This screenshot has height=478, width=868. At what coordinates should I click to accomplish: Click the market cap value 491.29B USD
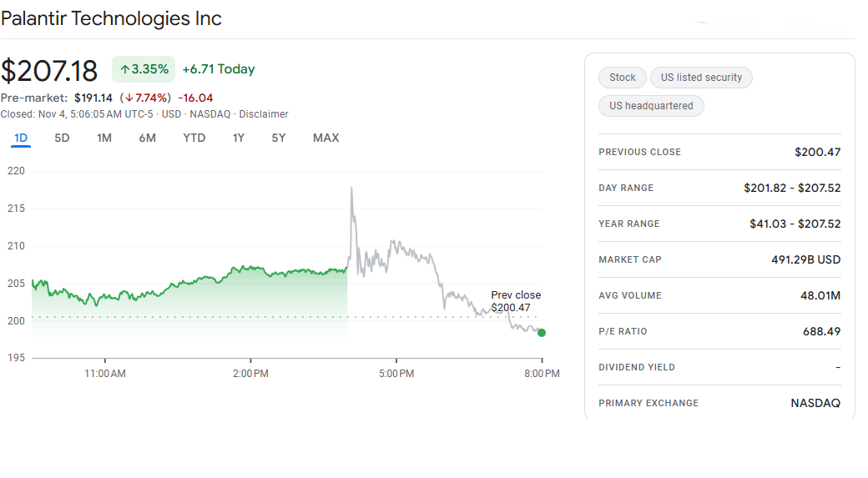click(806, 260)
